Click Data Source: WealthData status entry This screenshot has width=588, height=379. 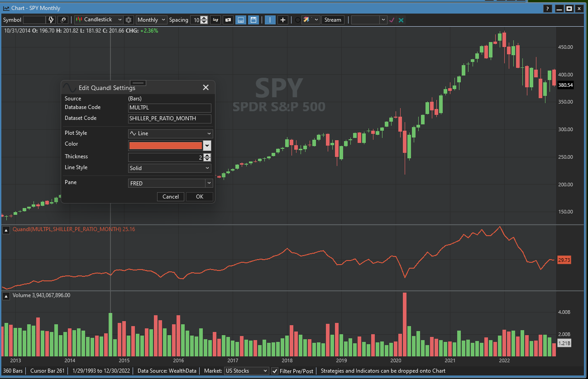(167, 371)
